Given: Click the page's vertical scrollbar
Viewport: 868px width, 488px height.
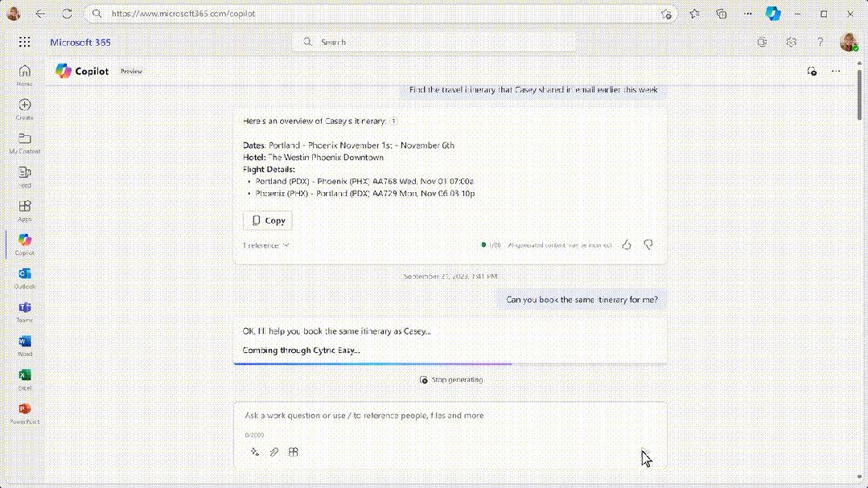Looking at the screenshot, I should tap(861, 105).
